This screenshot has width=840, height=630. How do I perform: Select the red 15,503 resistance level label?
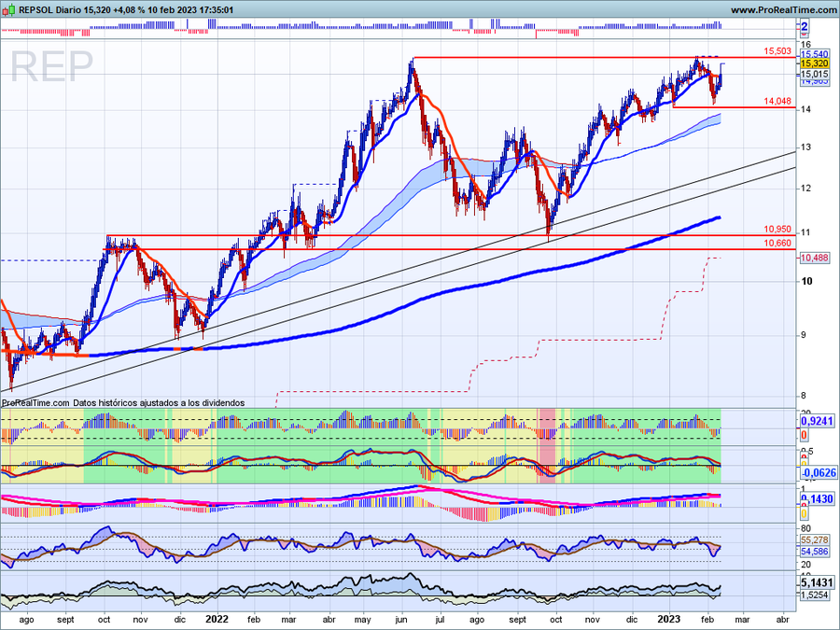(777, 51)
